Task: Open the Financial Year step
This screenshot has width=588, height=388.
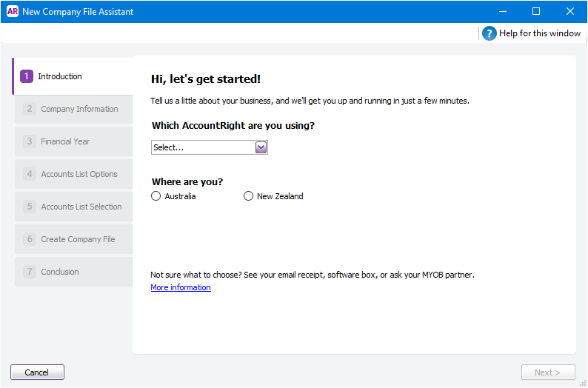Action: point(65,141)
